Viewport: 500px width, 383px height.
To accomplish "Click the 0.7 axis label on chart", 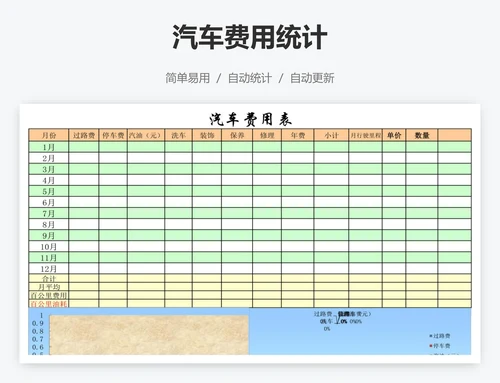I will [38, 339].
